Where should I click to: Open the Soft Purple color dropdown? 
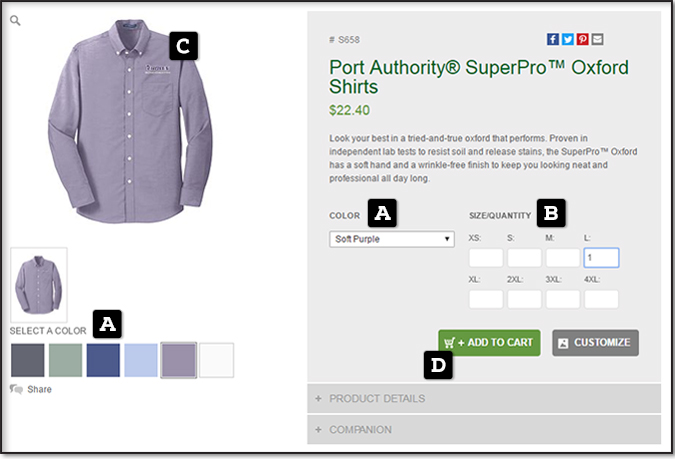[392, 239]
